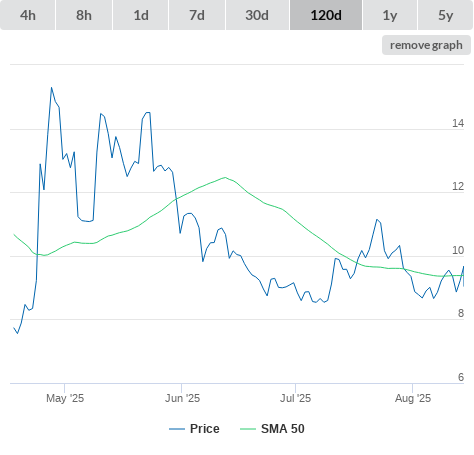Click the Aug '25 axis label

[x=413, y=398]
